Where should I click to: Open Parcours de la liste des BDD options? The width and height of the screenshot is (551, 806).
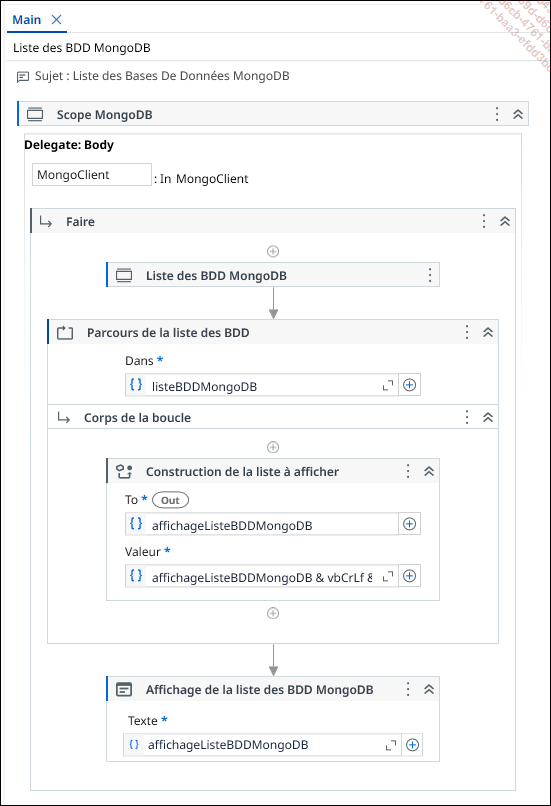point(467,332)
